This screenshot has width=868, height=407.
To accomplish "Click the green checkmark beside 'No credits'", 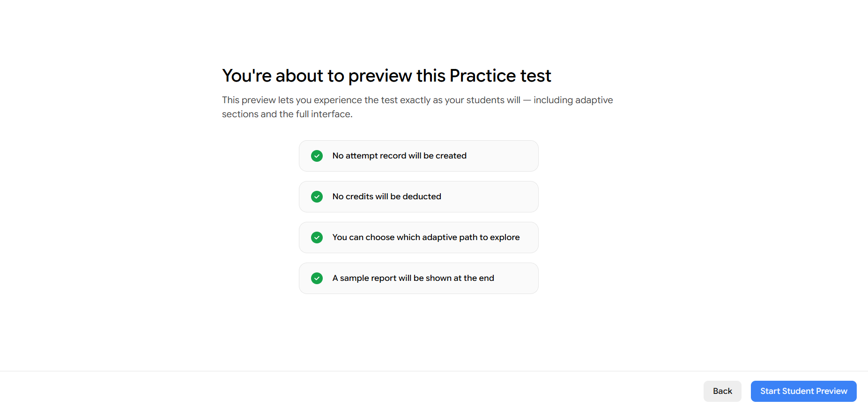I will pos(317,196).
